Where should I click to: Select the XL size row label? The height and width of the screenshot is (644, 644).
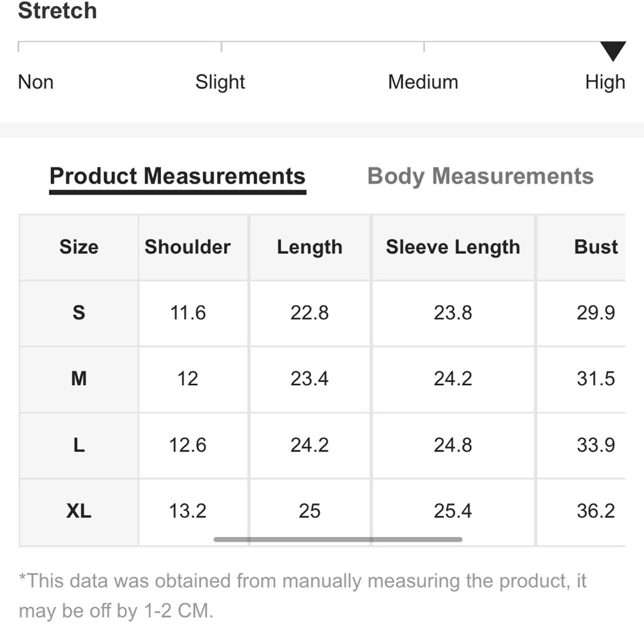[79, 511]
